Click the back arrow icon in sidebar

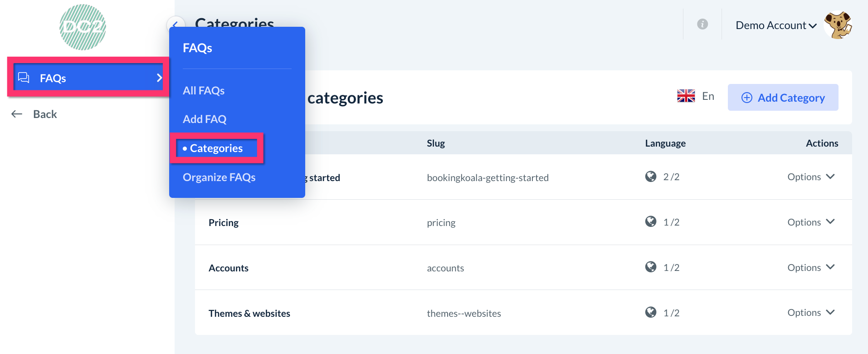(17, 114)
